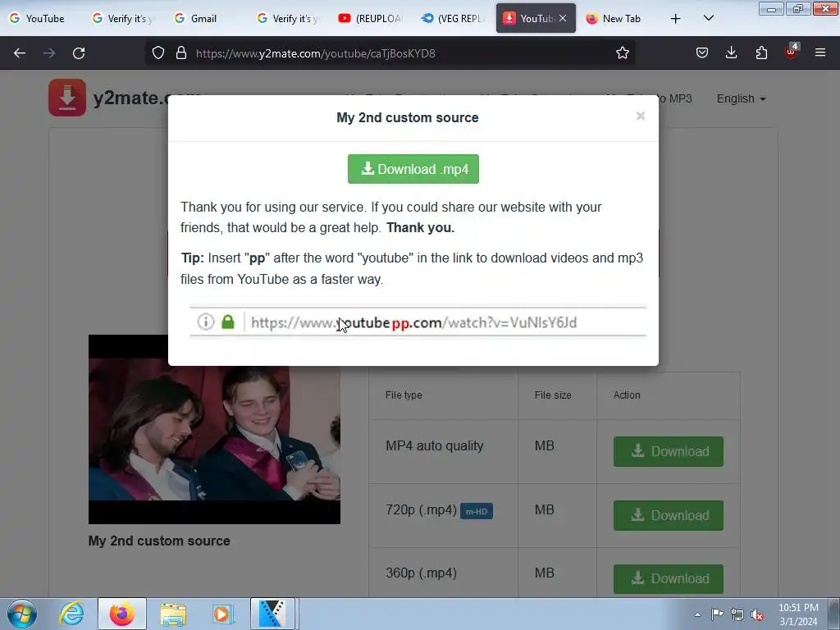Image resolution: width=840 pixels, height=630 pixels.
Task: Close the My 2nd custom source dialog
Action: tap(640, 116)
